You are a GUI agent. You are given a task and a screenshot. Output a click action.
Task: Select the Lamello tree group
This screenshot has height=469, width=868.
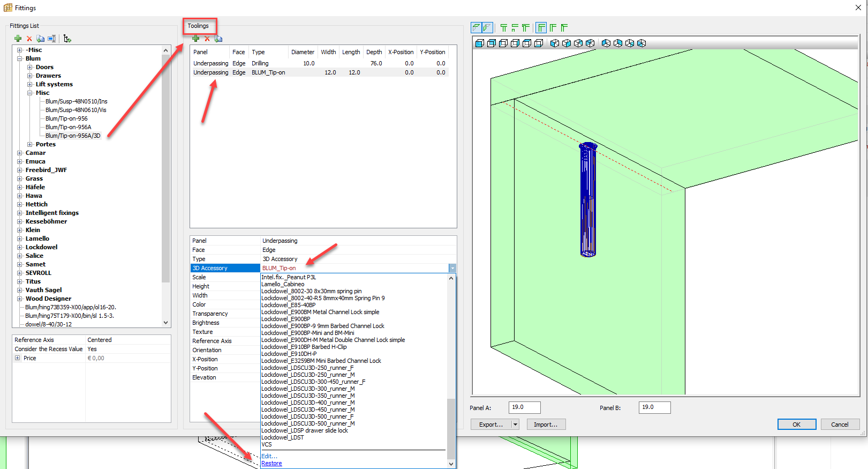pyautogui.click(x=37, y=239)
